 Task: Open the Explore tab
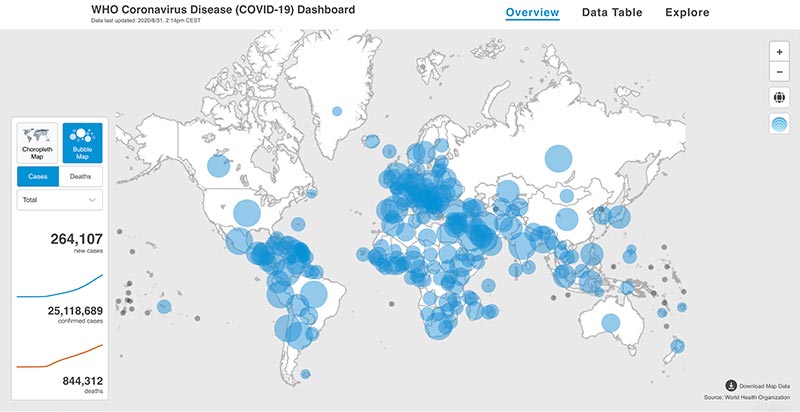(x=687, y=12)
